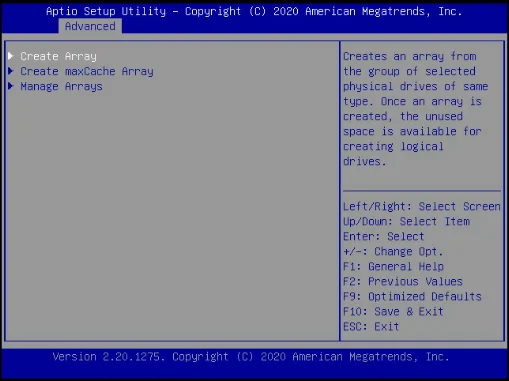Click the 'F2: Previous Values' hint

point(403,281)
